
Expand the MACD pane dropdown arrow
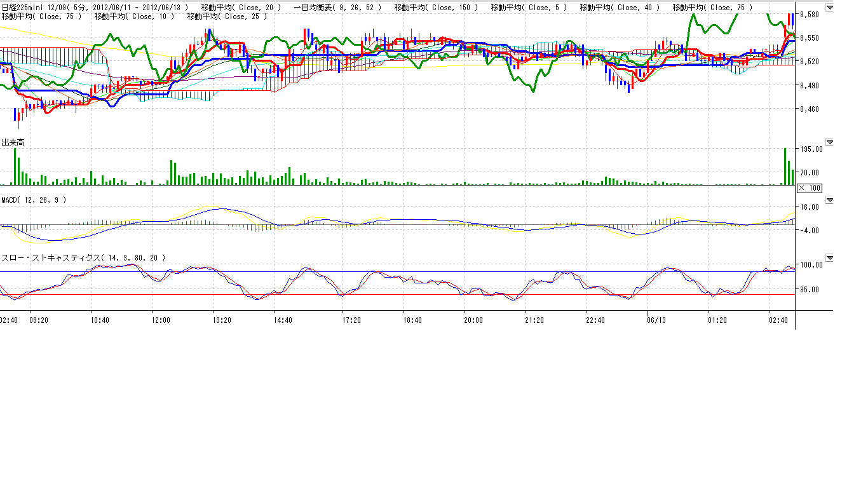(829, 200)
